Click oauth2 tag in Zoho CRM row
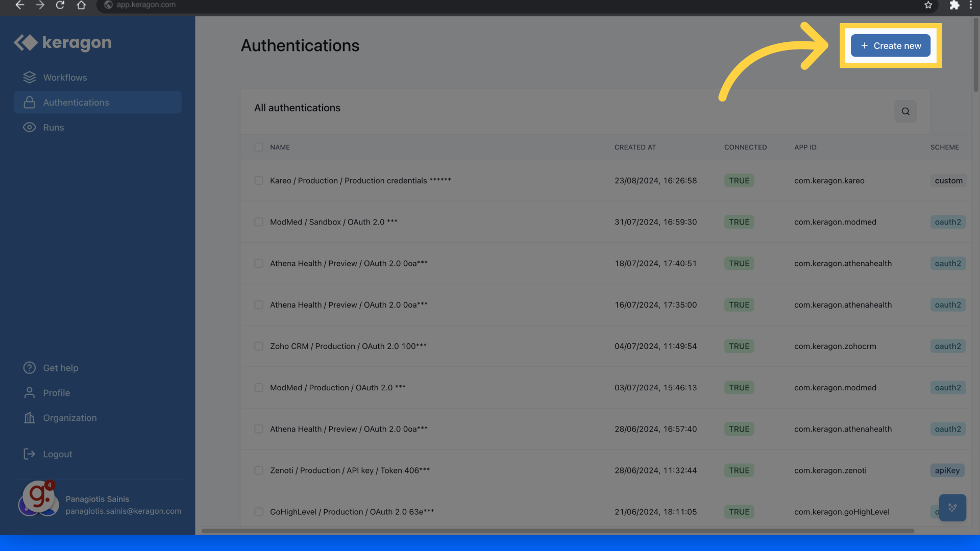 [x=948, y=346]
